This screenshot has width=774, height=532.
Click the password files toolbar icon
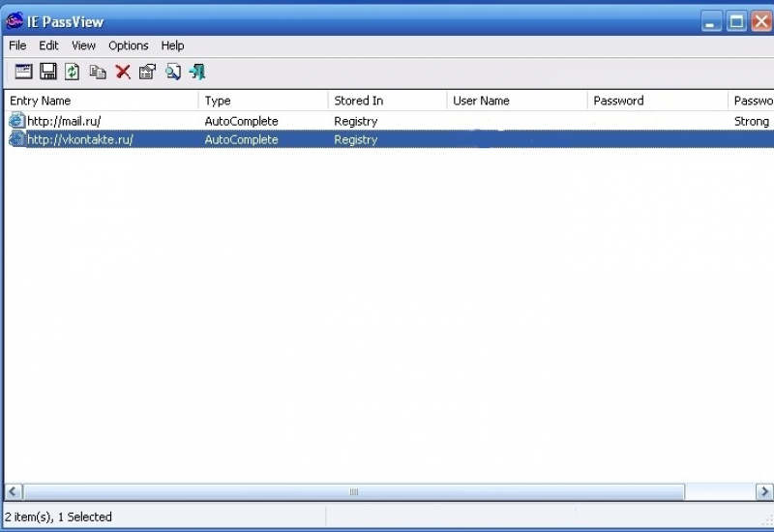point(23,72)
